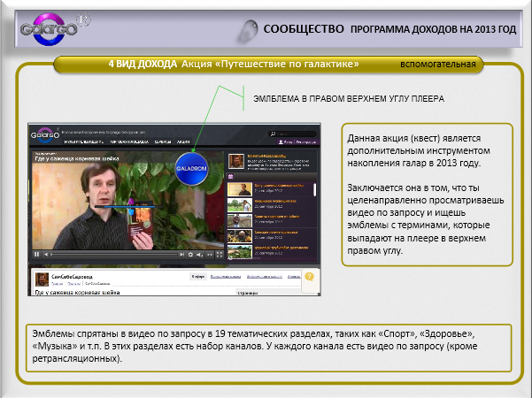
Task: Click the search field on the site header
Action: [x=292, y=134]
